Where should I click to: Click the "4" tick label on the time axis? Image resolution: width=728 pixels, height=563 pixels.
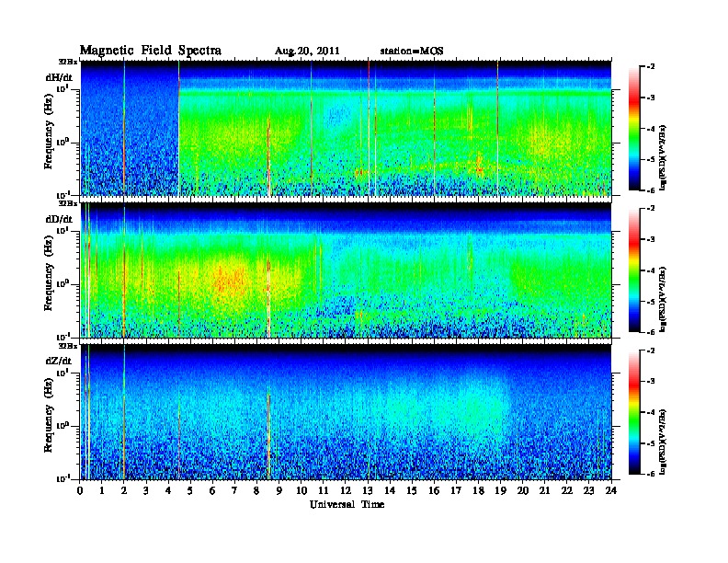click(x=168, y=491)
